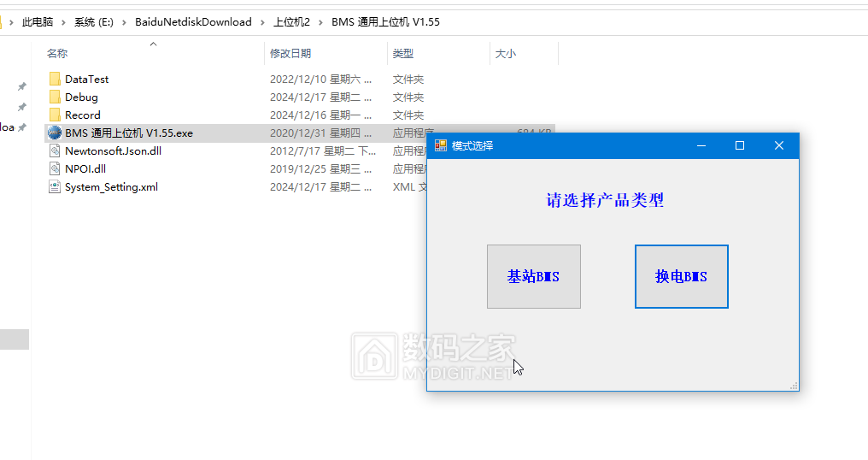Open the 上位机2 breadcrumb folder
This screenshot has height=460, width=868.
coord(291,22)
